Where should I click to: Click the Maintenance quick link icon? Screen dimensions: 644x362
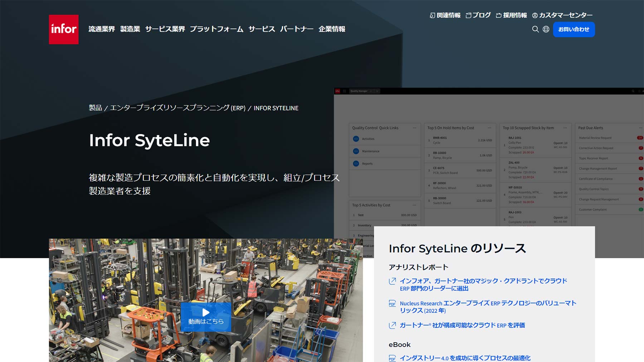tap(356, 151)
